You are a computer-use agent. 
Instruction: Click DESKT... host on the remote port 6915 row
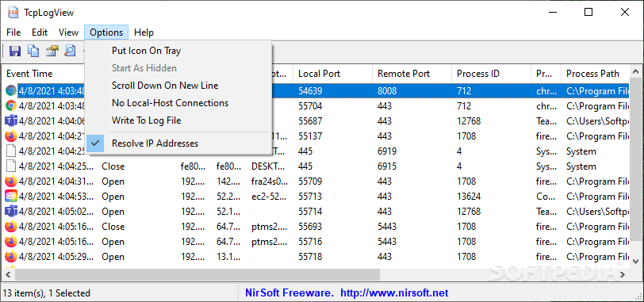[267, 166]
